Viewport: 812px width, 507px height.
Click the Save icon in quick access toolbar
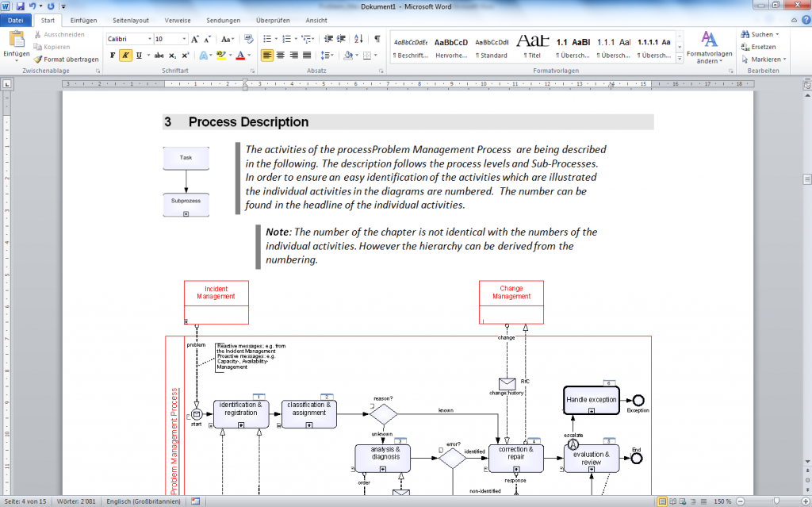[x=20, y=6]
